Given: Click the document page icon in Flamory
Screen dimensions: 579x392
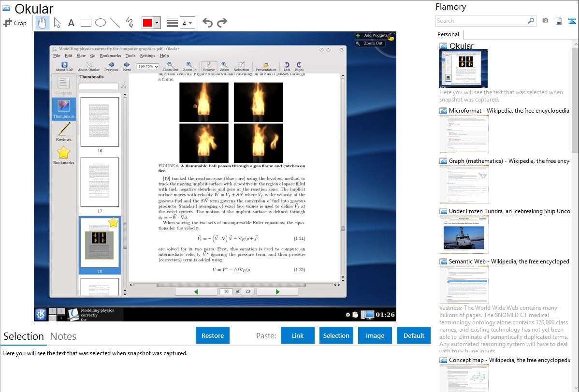Looking at the screenshot, I should pos(559,21).
